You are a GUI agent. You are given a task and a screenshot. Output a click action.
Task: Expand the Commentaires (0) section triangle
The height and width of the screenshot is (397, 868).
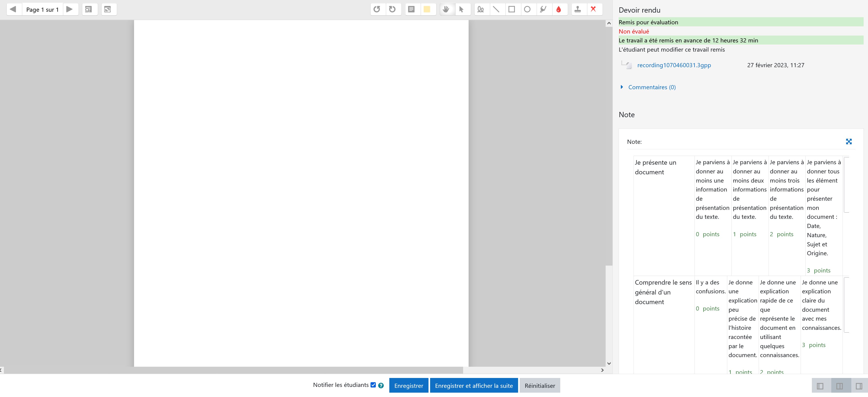[622, 87]
